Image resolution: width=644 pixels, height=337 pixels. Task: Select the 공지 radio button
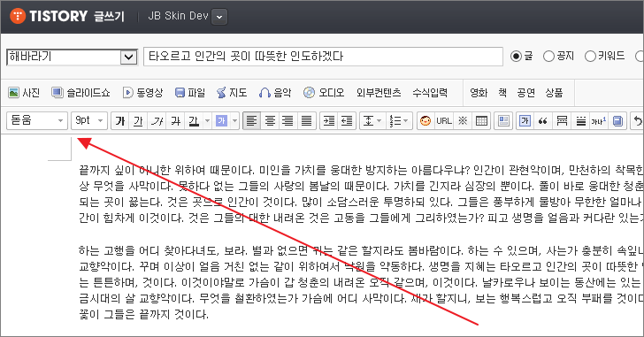[548, 57]
